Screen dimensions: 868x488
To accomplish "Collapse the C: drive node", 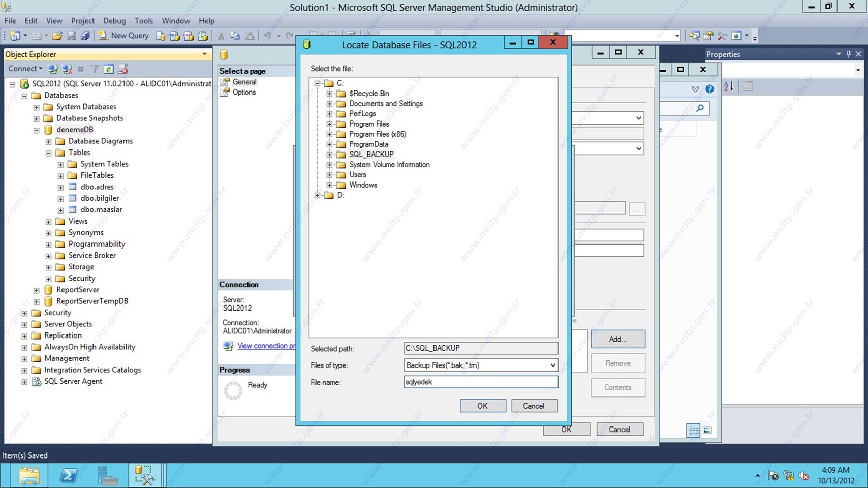I will point(317,83).
